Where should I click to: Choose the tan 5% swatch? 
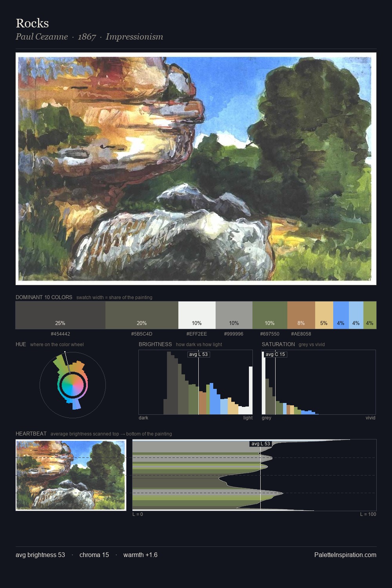point(324,315)
